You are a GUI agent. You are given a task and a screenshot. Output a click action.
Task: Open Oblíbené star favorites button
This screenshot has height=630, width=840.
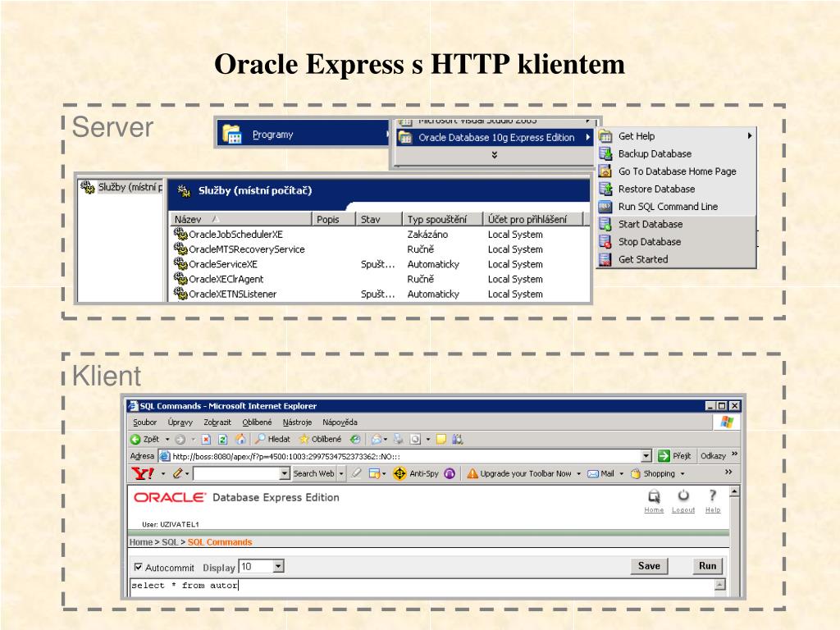[x=321, y=440]
